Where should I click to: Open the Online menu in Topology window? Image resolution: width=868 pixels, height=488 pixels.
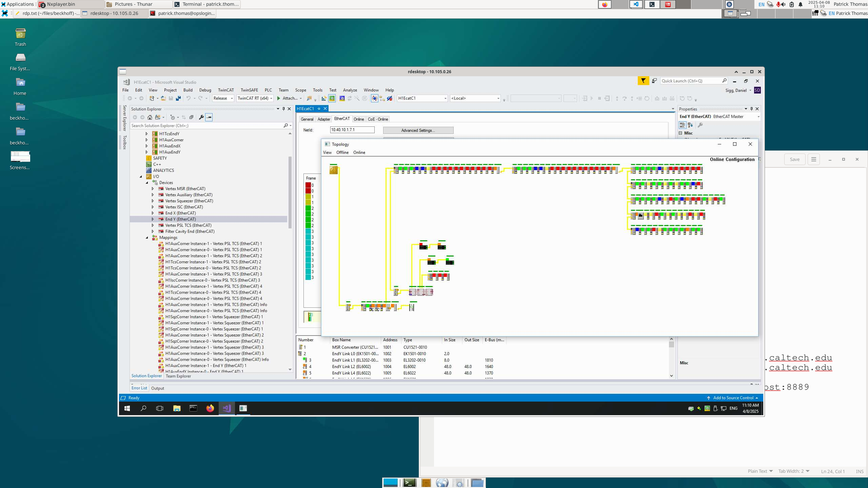(359, 152)
